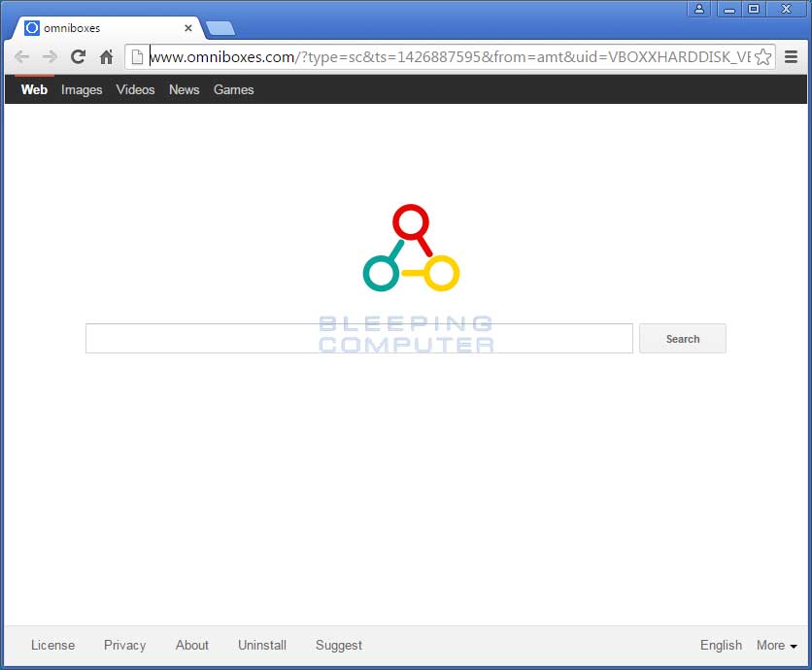Minimize the Chrome window
Image resolution: width=812 pixels, height=670 pixels.
[x=729, y=9]
